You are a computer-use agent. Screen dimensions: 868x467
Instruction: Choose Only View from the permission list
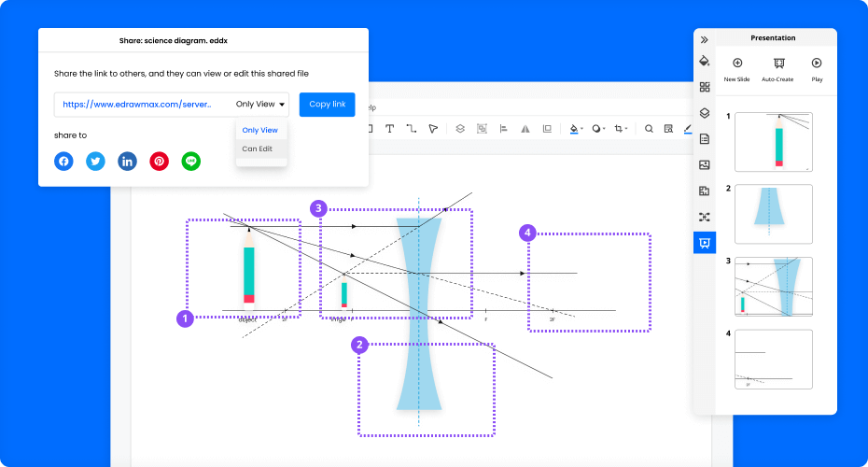tap(260, 130)
